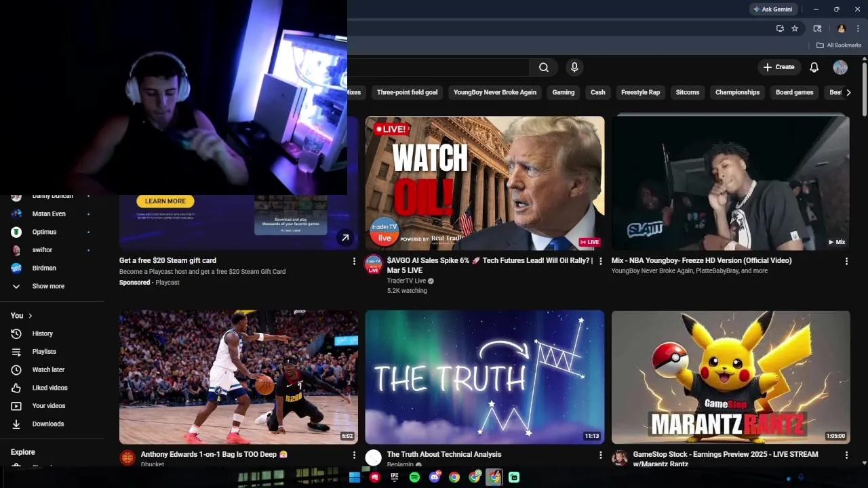Open Chrome profile avatar
Image resolution: width=868 pixels, height=488 pixels.
(842, 28)
